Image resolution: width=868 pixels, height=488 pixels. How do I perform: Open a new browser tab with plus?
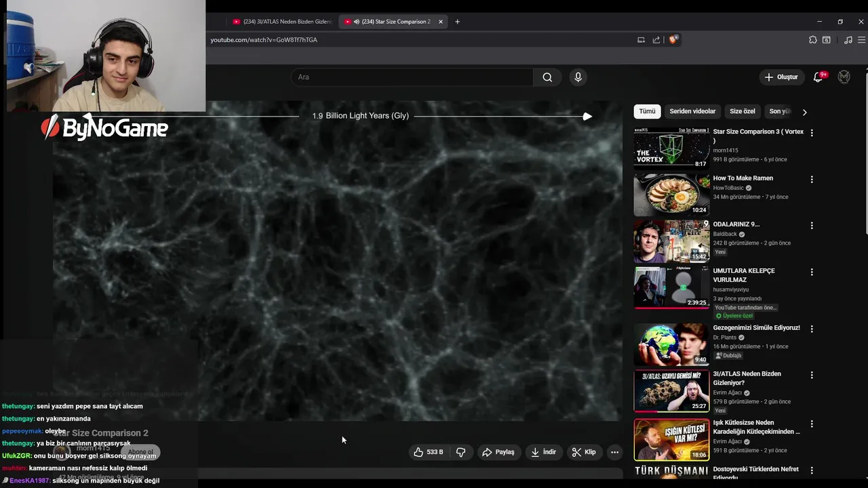click(x=457, y=22)
